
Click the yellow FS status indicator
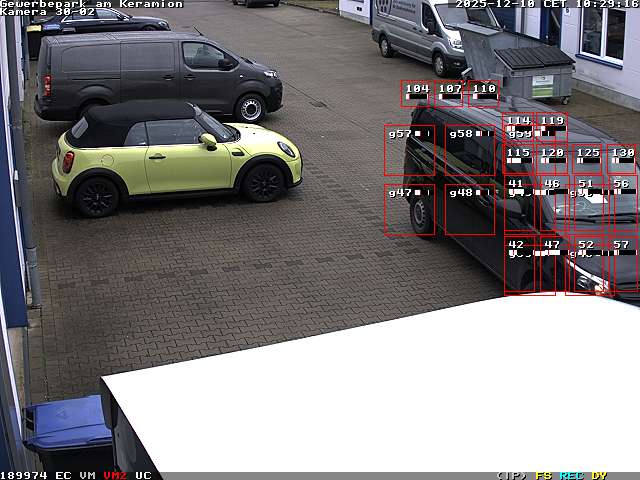pyautogui.click(x=543, y=475)
